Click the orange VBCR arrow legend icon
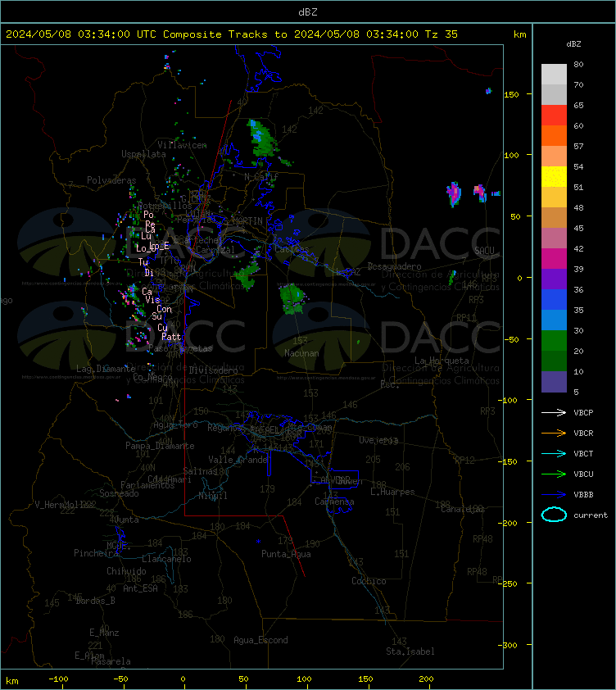 tap(554, 433)
